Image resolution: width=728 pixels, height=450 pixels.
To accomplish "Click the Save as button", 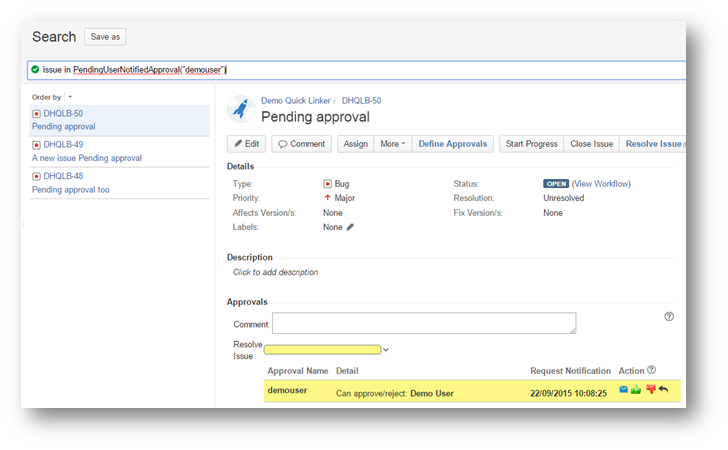I will pyautogui.click(x=105, y=37).
